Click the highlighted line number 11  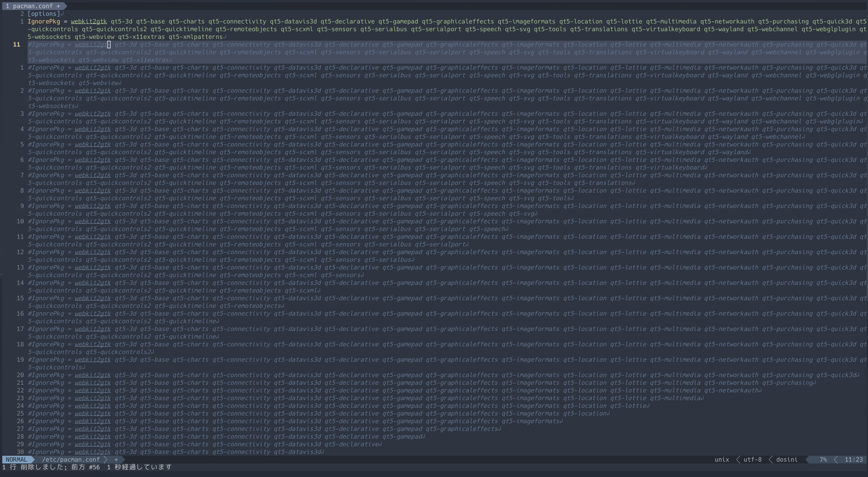tap(17, 44)
